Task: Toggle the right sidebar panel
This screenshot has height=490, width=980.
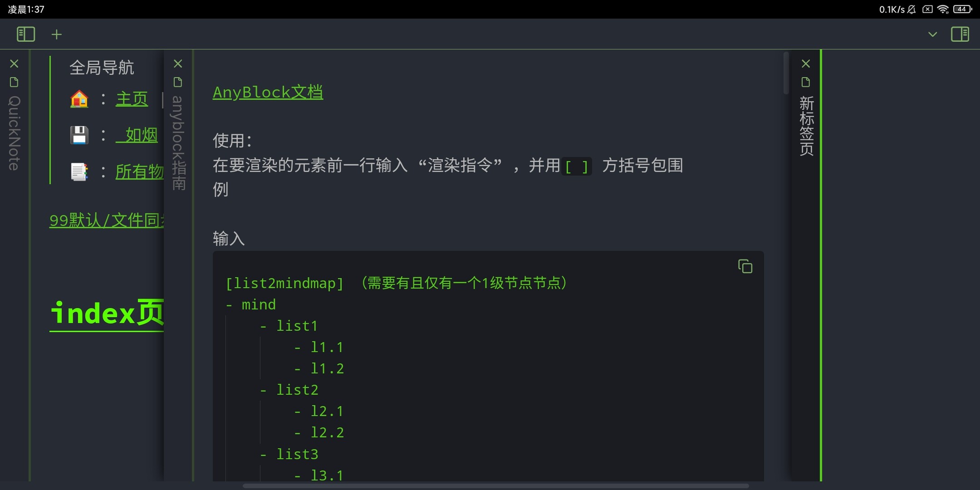Action: click(960, 34)
